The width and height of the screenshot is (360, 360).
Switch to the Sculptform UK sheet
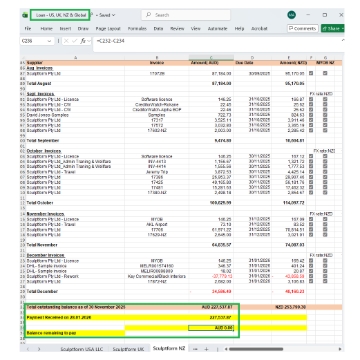pos(128,349)
